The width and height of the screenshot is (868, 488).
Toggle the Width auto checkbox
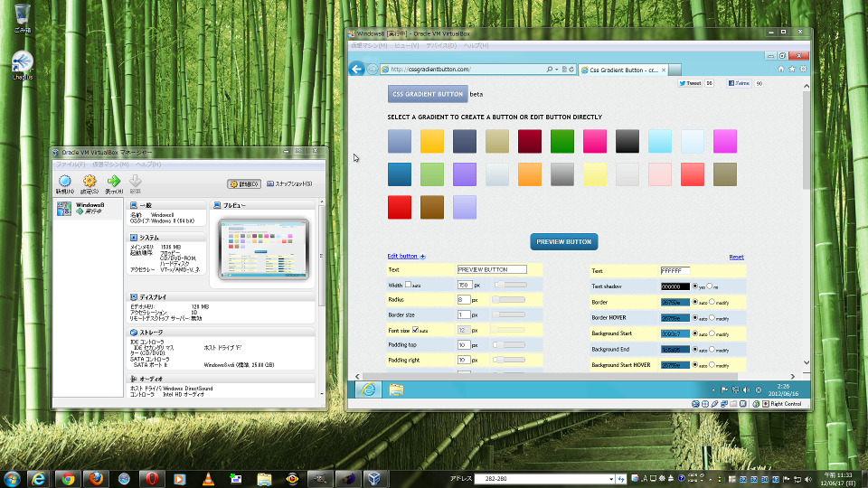click(408, 285)
